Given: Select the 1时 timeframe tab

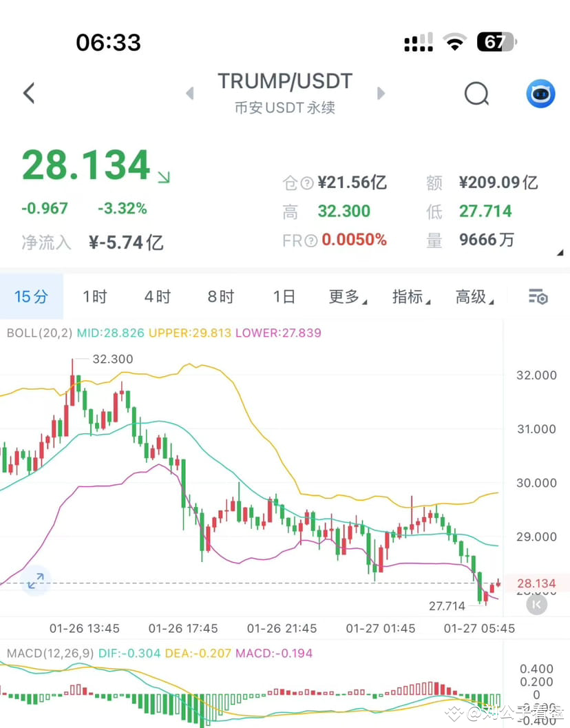Looking at the screenshot, I should click(95, 296).
